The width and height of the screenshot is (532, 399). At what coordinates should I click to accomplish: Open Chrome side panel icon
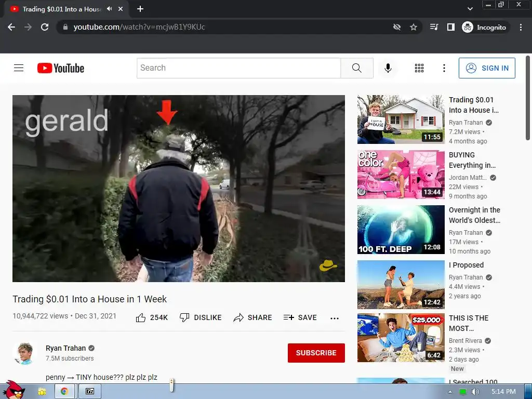coord(450,27)
